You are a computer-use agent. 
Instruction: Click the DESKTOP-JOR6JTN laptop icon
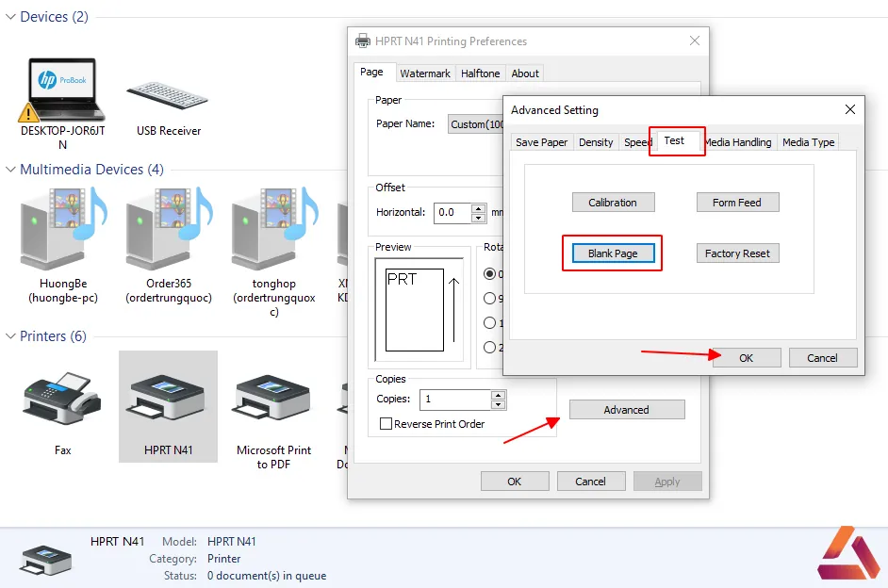[x=61, y=90]
